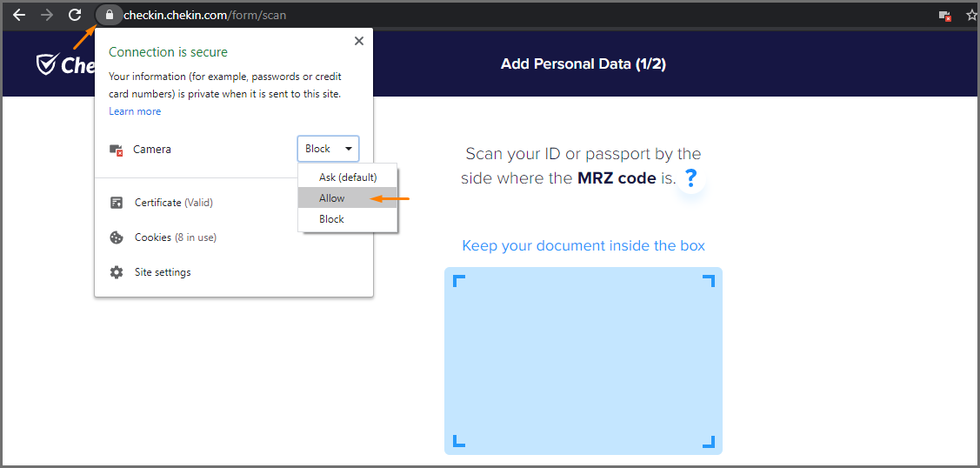Screen dimensions: 980x468
Task: View the Certificate (Valid) details
Action: pyautogui.click(x=173, y=203)
